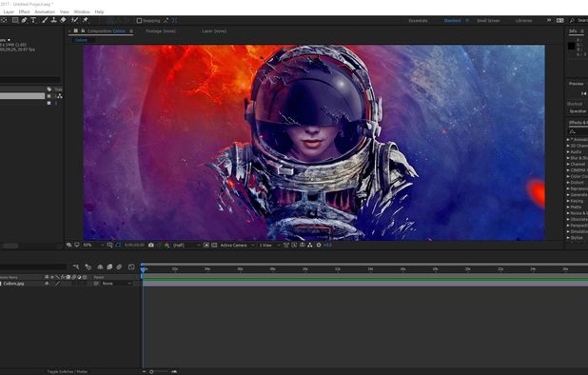This screenshot has width=588, height=375.
Task: Open the Animation menu
Action: coord(45,12)
